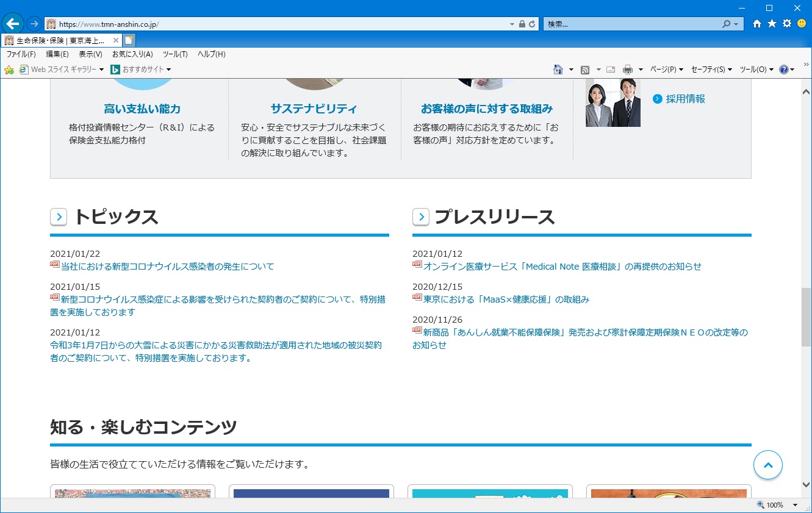Screen dimensions: 812x513
Task: Open the favorites star icon
Action: pyautogui.click(x=772, y=24)
